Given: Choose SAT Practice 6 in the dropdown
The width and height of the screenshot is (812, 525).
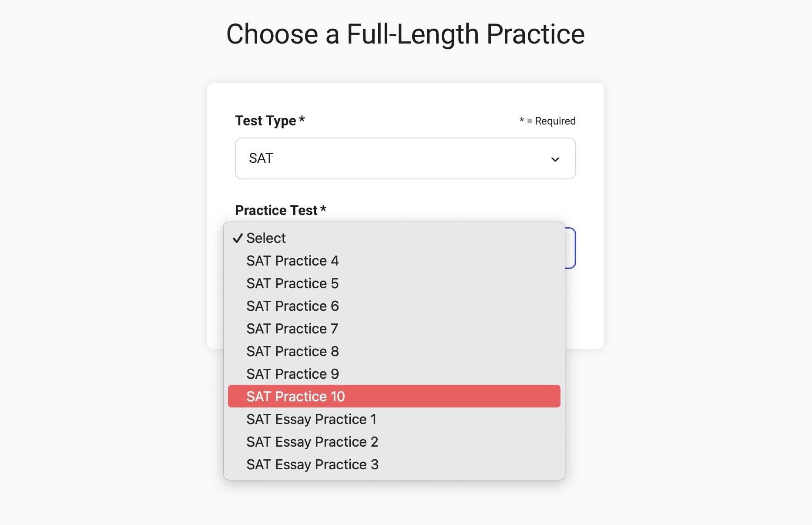Looking at the screenshot, I should [292, 306].
